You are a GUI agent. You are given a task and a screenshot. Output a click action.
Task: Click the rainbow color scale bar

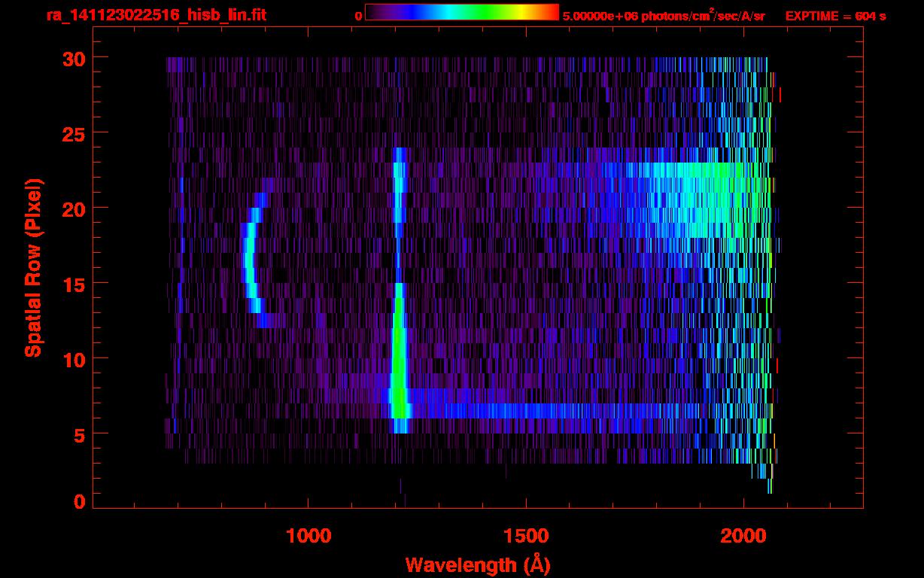click(x=462, y=12)
